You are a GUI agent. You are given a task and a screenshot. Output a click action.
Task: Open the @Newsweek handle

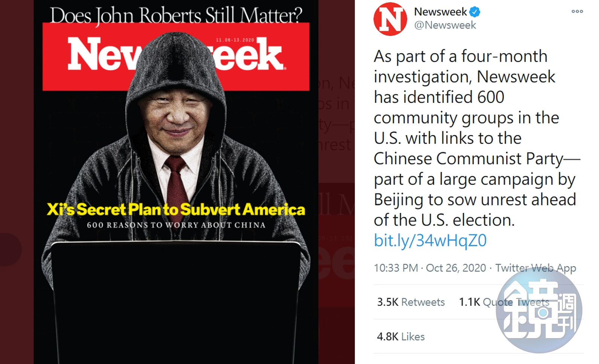445,25
